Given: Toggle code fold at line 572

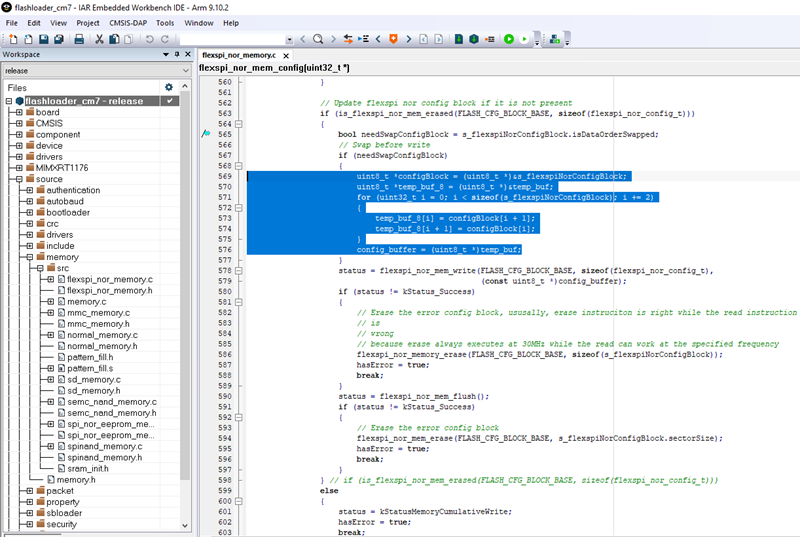Looking at the screenshot, I should (x=238, y=208).
